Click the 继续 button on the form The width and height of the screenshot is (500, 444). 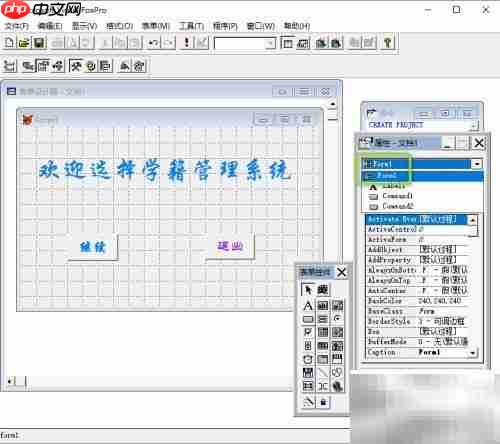click(x=93, y=247)
